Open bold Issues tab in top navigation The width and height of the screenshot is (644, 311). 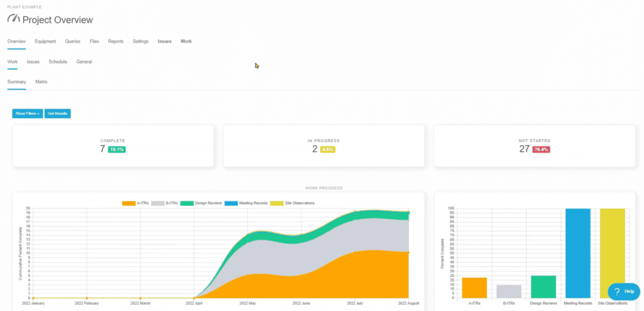pos(165,41)
